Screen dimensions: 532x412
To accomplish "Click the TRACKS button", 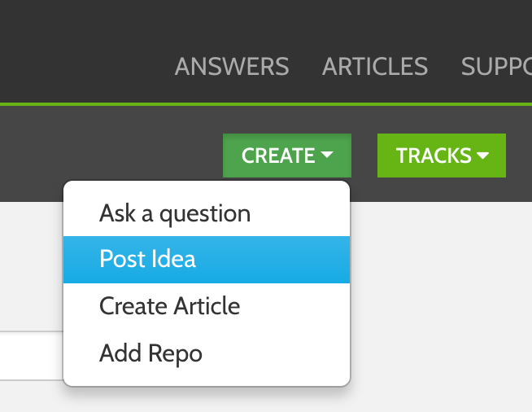I will tap(433, 156).
